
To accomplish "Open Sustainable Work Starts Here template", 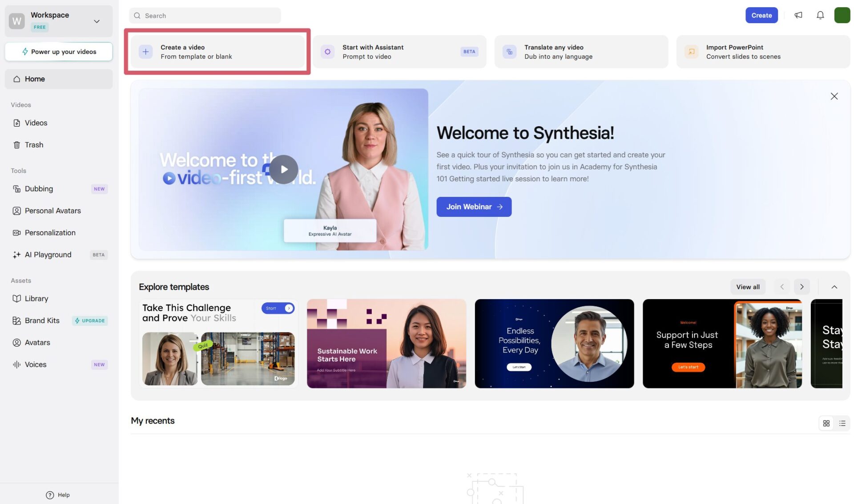I will [x=387, y=344].
